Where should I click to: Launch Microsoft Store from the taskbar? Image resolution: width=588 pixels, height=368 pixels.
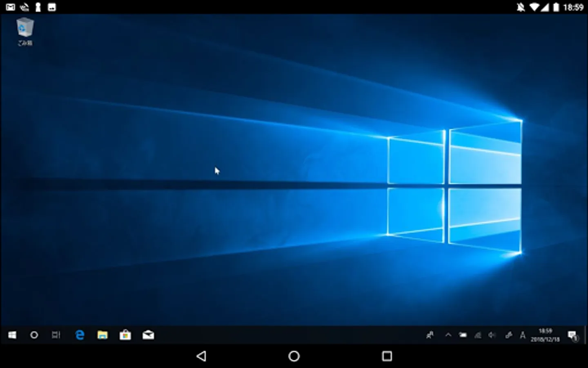click(125, 335)
